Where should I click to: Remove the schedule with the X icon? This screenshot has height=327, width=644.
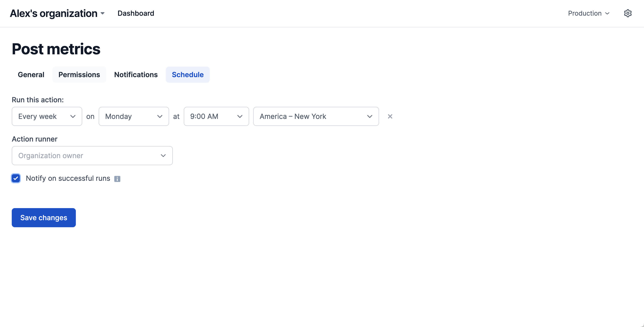click(390, 116)
